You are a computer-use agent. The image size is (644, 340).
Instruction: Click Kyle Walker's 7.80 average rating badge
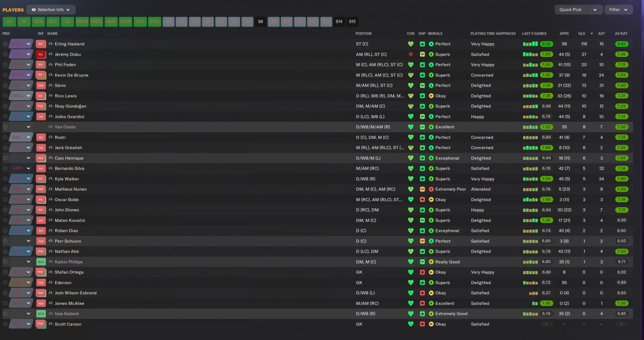(x=621, y=179)
